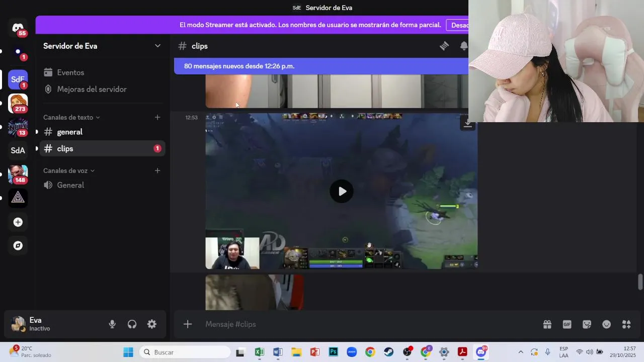
Task: Open Discord direct messages home icon
Action: tap(18, 28)
